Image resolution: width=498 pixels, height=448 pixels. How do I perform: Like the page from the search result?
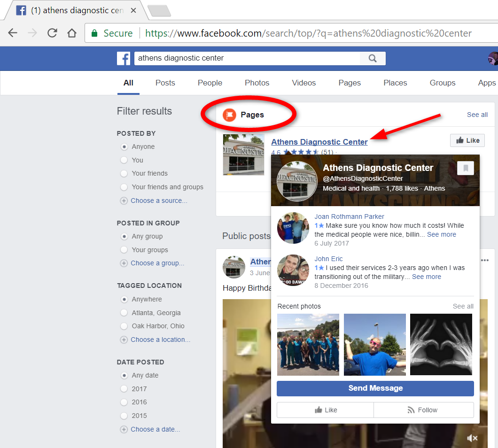tap(467, 141)
